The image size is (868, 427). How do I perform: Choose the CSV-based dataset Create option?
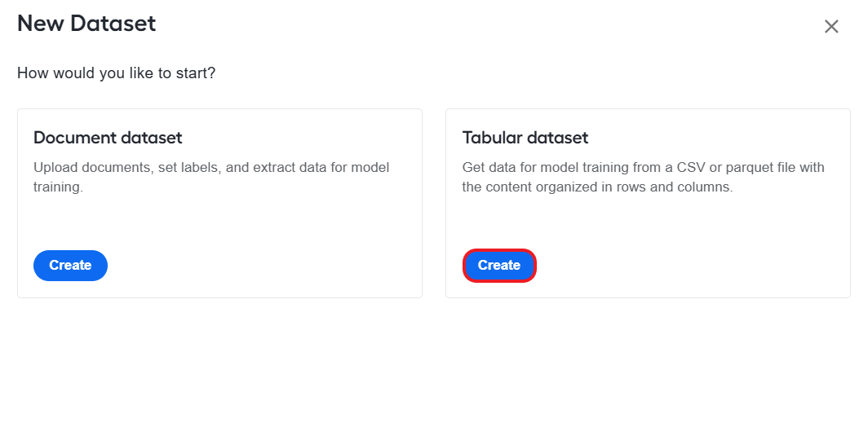499,266
